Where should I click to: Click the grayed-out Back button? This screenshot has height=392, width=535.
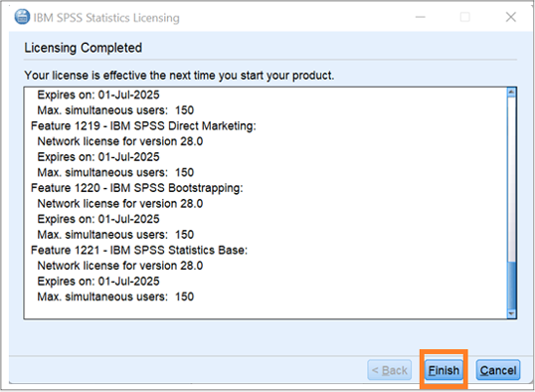[x=389, y=370]
